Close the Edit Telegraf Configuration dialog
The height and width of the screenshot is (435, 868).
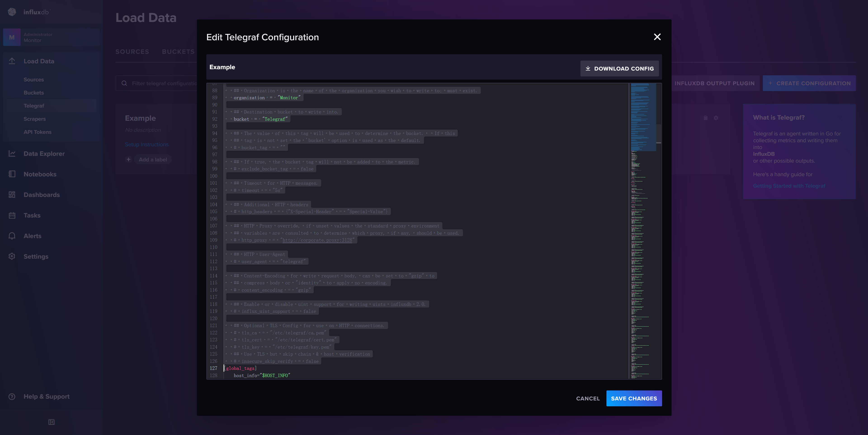pyautogui.click(x=657, y=37)
